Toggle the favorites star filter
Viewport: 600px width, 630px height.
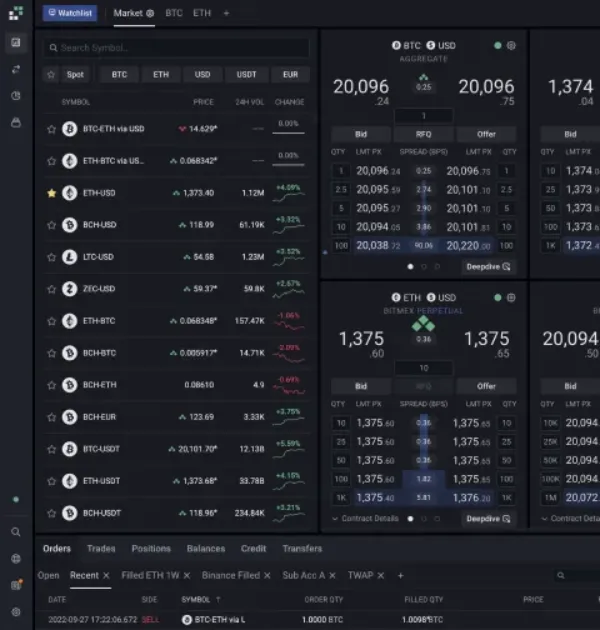[x=51, y=74]
